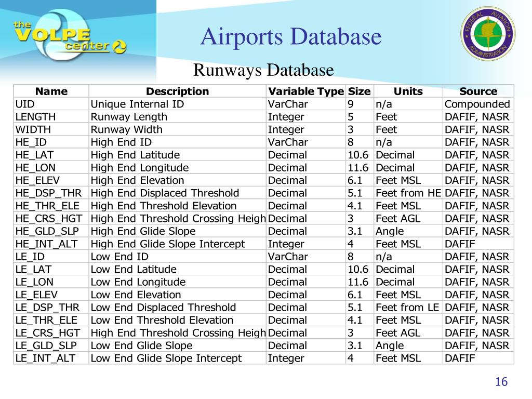This screenshot has width=532, height=399.
Task: Click the 'High End ID' description
Action: (178, 142)
